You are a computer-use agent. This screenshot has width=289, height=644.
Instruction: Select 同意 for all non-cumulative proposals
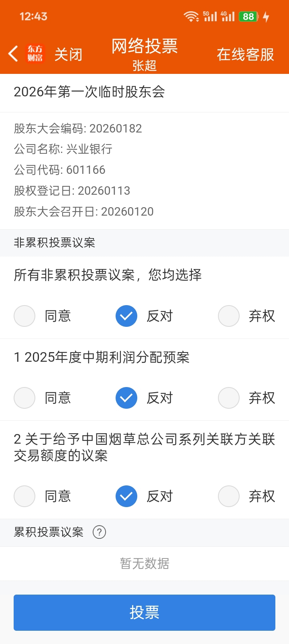pyautogui.click(x=24, y=316)
